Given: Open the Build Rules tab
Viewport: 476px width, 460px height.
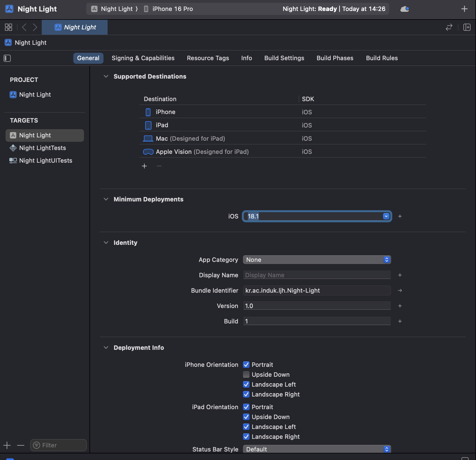Looking at the screenshot, I should point(382,58).
